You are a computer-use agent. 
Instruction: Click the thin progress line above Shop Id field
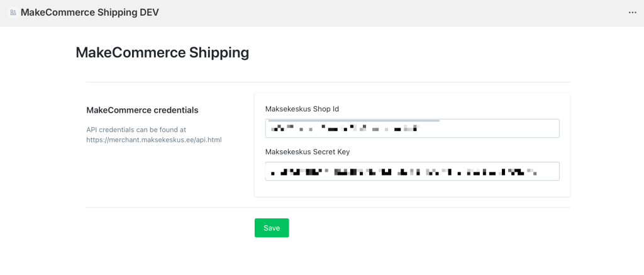(352, 119)
